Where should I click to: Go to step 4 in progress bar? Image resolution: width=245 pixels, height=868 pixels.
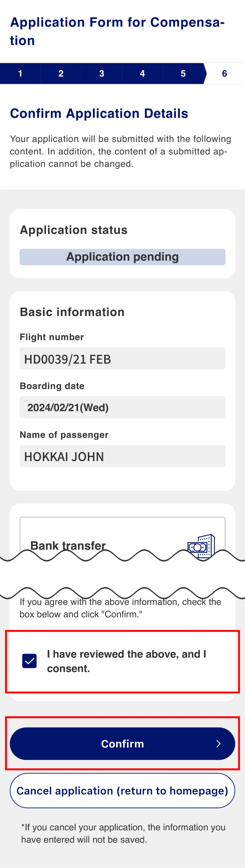(x=142, y=73)
